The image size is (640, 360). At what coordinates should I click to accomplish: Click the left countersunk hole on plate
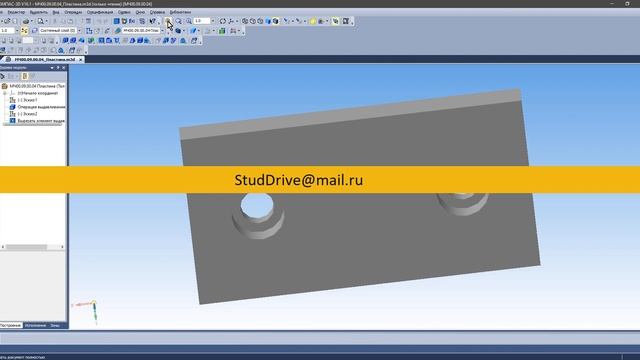point(258,216)
